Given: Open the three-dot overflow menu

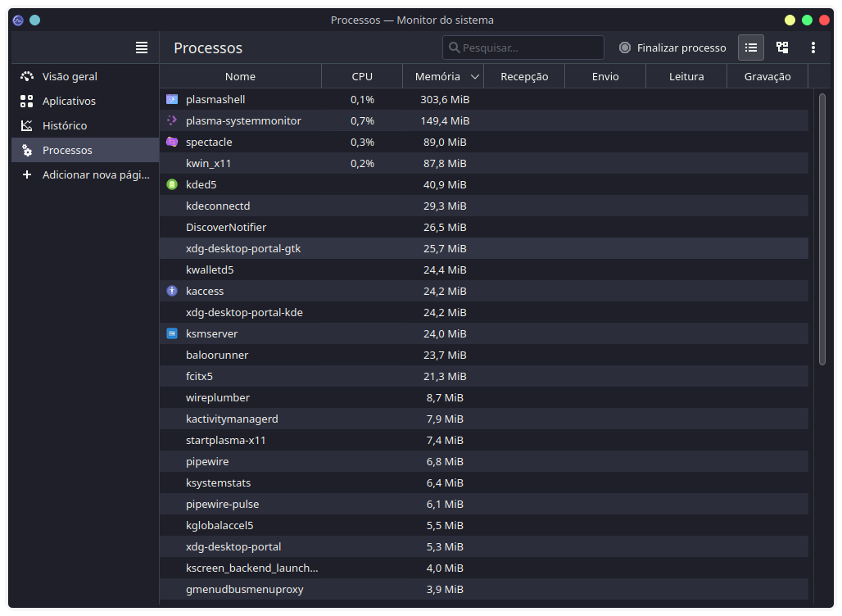Looking at the screenshot, I should click(x=813, y=48).
